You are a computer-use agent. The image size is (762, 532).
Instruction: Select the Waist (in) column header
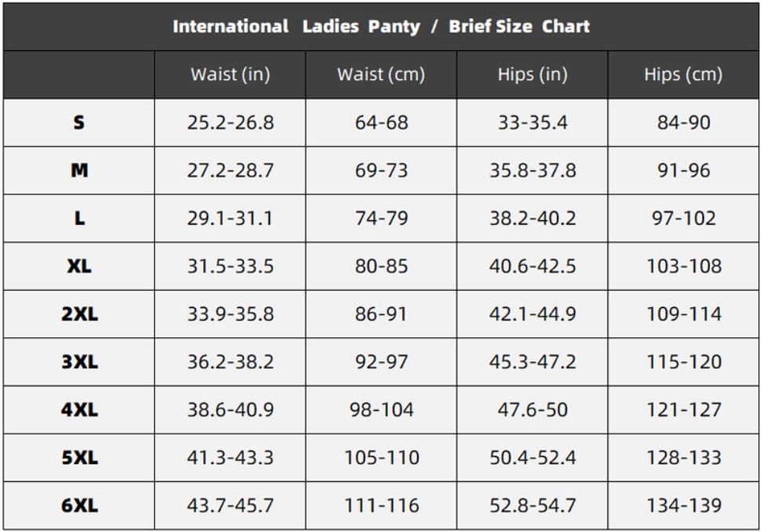click(x=230, y=75)
